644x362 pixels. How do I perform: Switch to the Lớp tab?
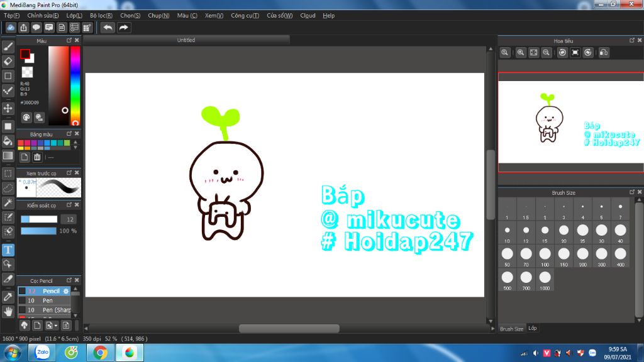coord(532,328)
